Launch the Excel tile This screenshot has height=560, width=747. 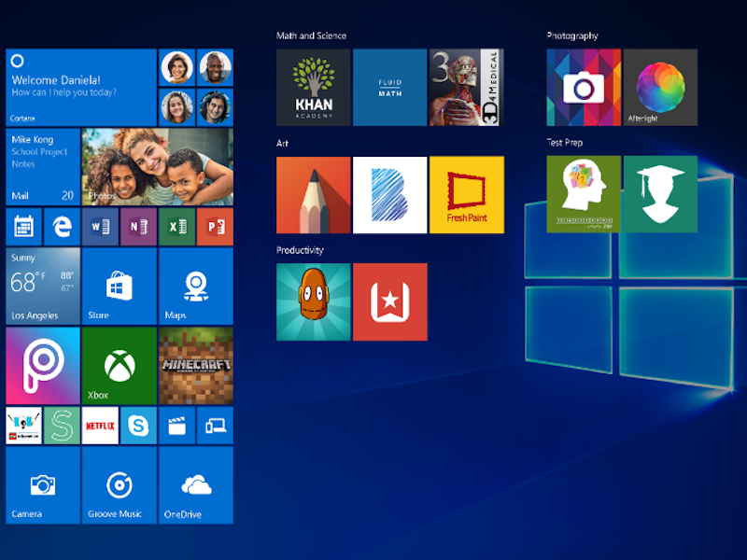pyautogui.click(x=176, y=227)
